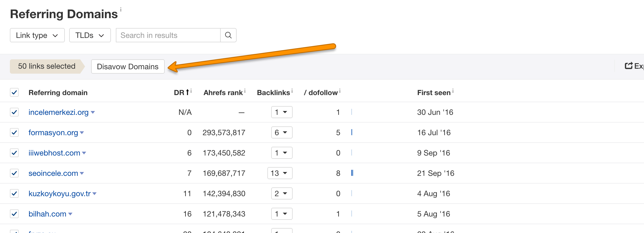Image resolution: width=644 pixels, height=233 pixels.
Task: Uncheck the seoincele.com row checkbox
Action: pos(14,173)
